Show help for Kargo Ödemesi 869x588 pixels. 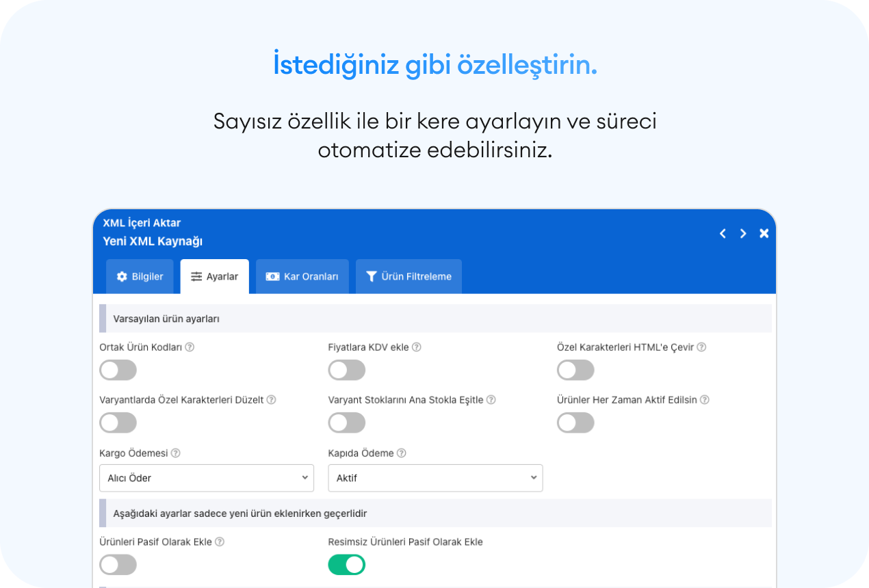(x=176, y=453)
